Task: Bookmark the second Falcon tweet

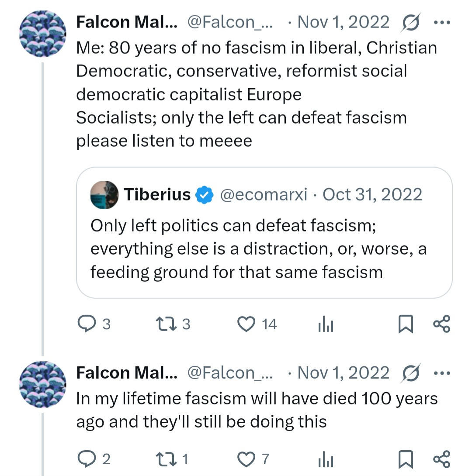Action: [406, 459]
